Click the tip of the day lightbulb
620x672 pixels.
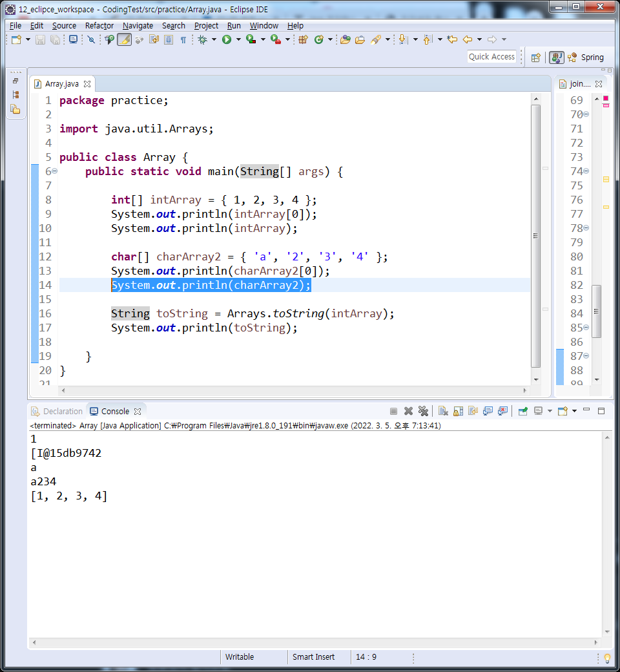coord(607,658)
